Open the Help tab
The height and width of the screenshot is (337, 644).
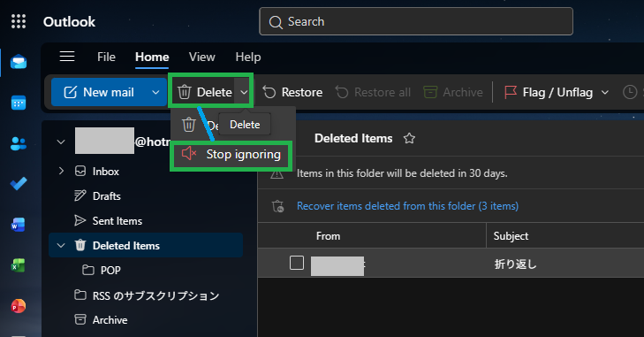pos(248,57)
